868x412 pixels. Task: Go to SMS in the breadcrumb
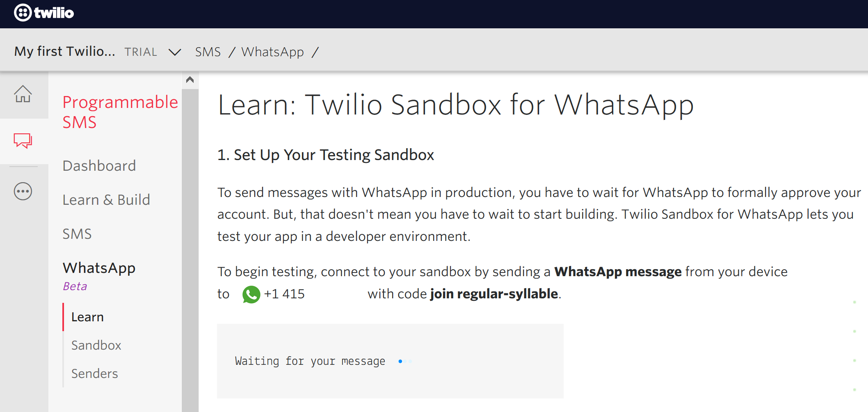tap(208, 52)
